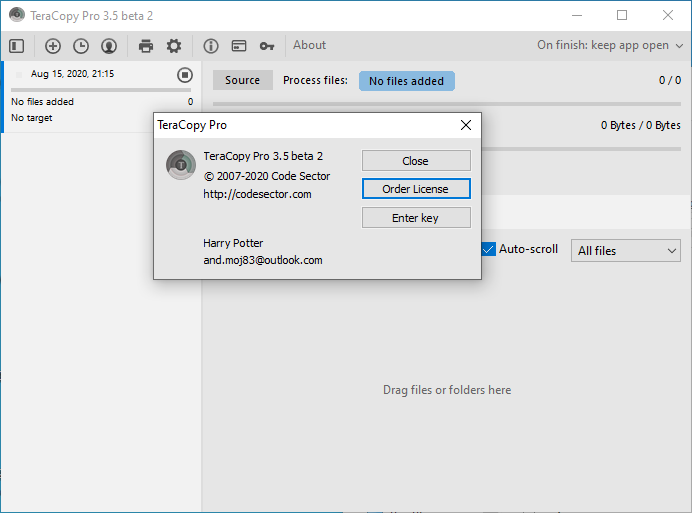Open settings with the gear icon
Image resolution: width=692 pixels, height=513 pixels.
coord(174,46)
